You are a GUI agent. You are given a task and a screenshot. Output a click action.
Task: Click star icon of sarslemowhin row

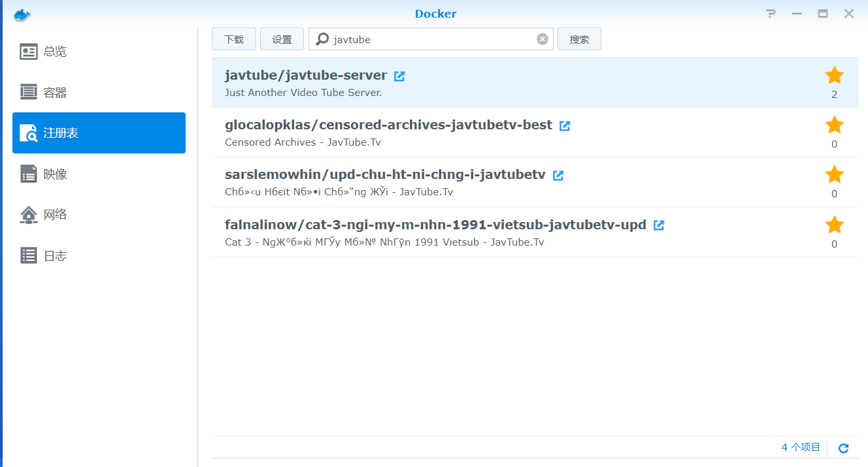click(834, 175)
